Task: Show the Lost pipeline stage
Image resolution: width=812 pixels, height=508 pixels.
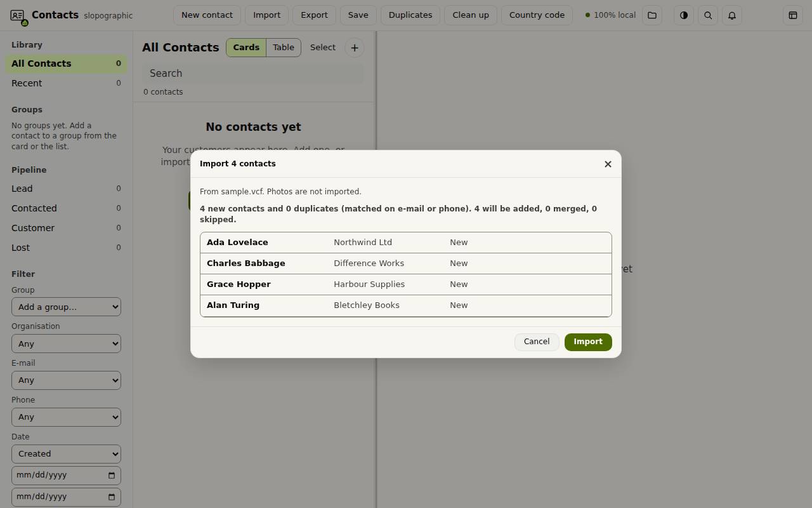Action: pyautogui.click(x=66, y=248)
